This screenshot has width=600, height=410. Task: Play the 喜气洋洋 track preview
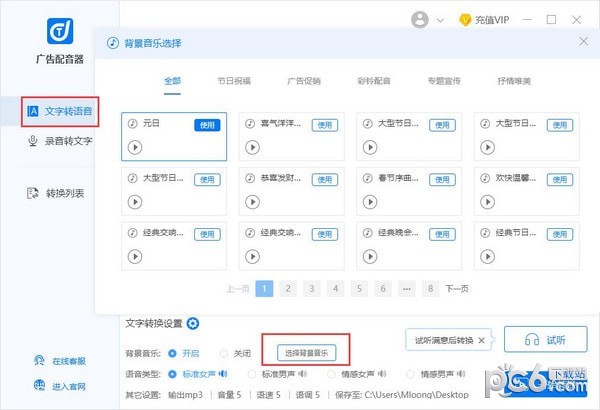click(x=253, y=147)
